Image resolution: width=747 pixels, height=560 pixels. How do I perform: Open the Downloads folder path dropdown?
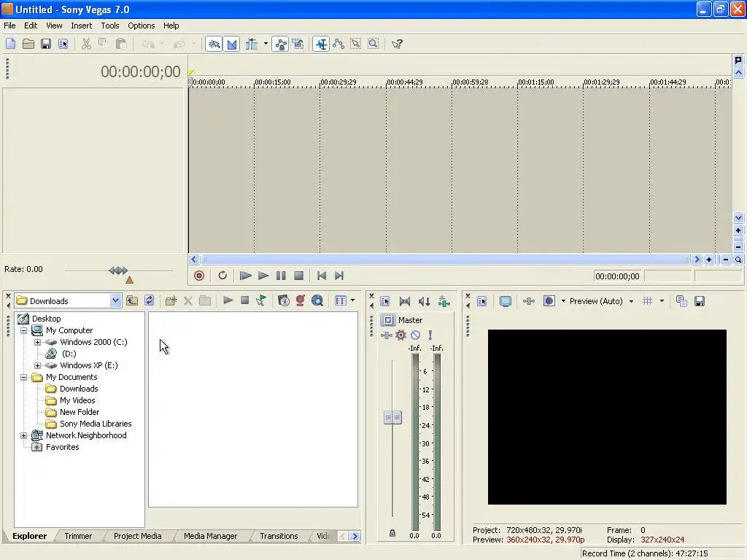[x=115, y=300]
